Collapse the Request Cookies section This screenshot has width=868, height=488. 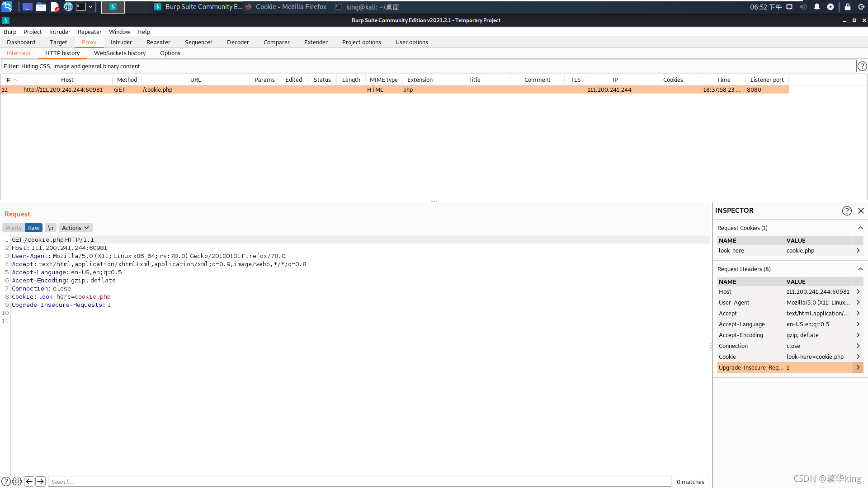coord(860,228)
